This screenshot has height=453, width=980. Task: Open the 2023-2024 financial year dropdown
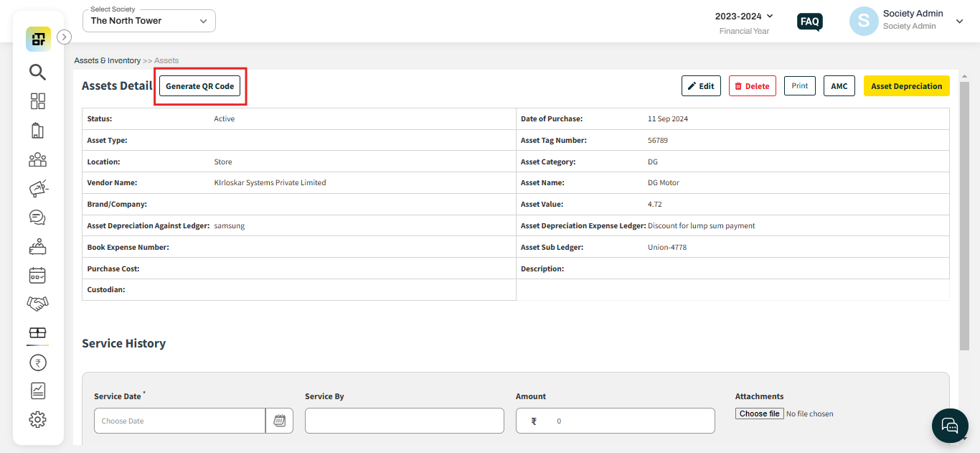tap(744, 17)
